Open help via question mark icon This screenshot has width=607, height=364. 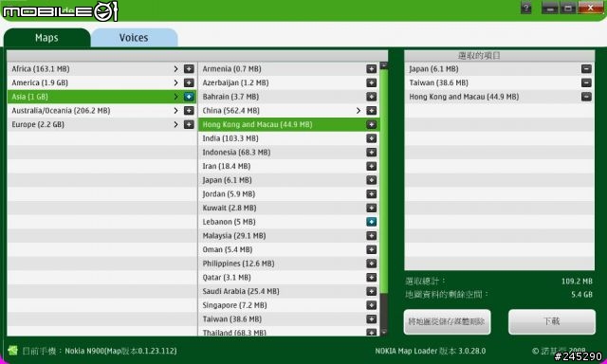(x=526, y=9)
